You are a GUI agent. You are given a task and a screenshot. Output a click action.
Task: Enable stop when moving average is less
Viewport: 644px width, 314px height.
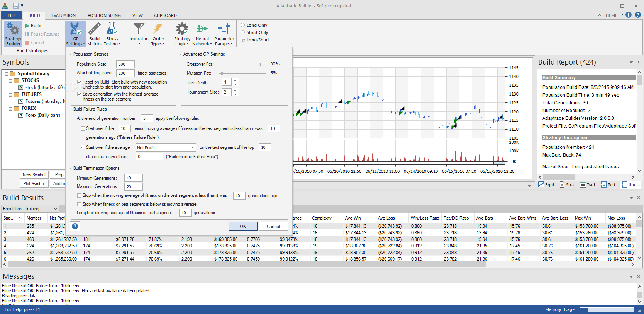point(79,196)
